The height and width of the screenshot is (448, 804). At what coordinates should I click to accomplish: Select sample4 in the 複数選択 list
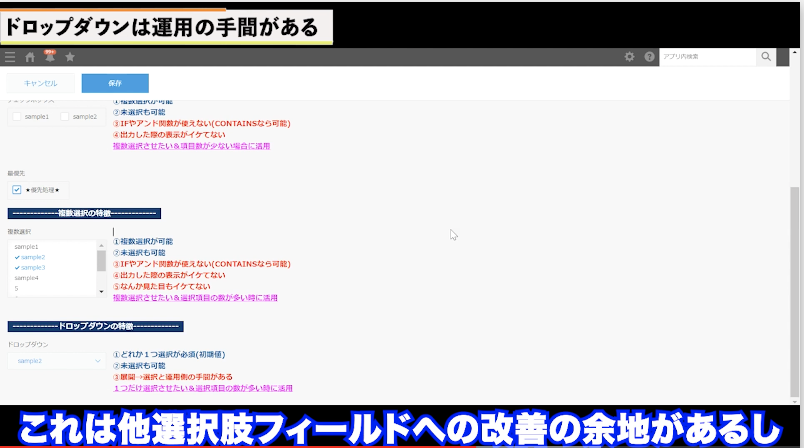(27, 278)
